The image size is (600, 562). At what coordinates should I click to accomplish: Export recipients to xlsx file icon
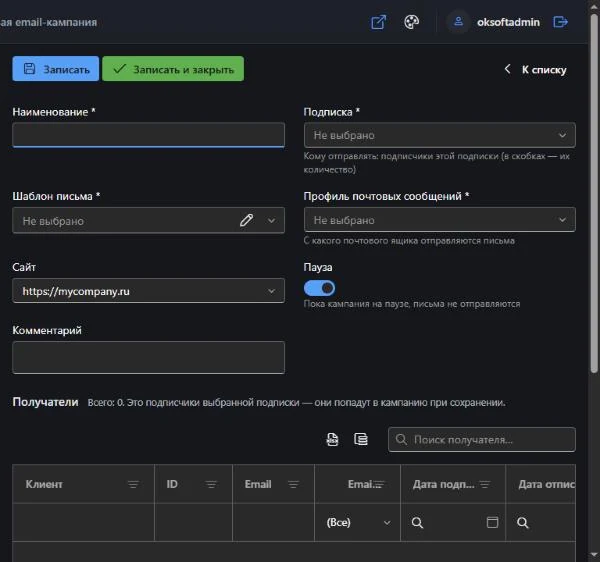pyautogui.click(x=332, y=439)
